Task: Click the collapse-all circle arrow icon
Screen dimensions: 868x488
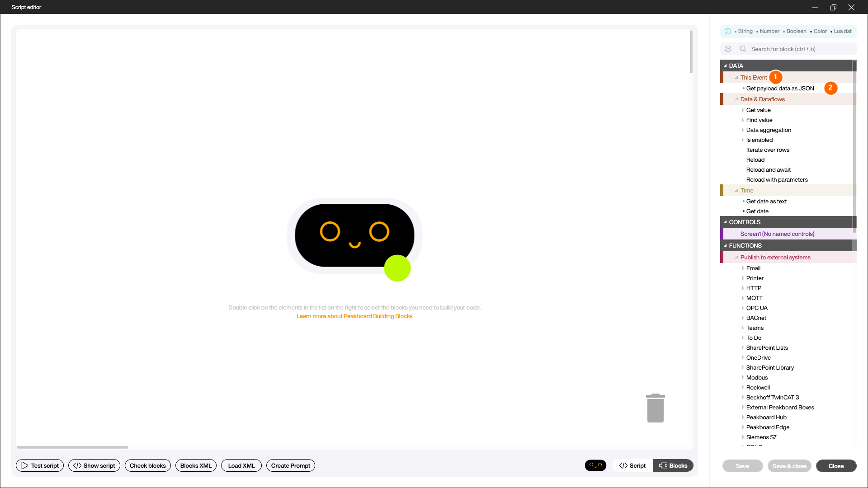Action: (728, 49)
